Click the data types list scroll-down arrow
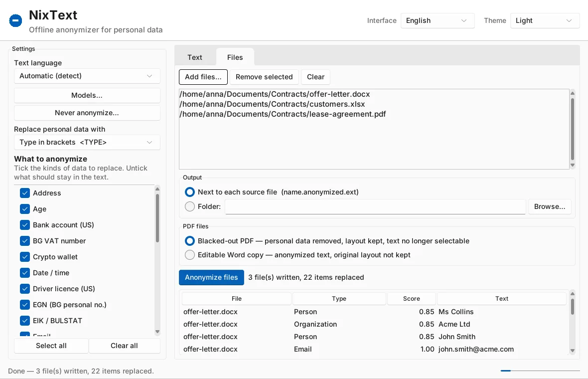This screenshot has height=379, width=588. (x=157, y=332)
